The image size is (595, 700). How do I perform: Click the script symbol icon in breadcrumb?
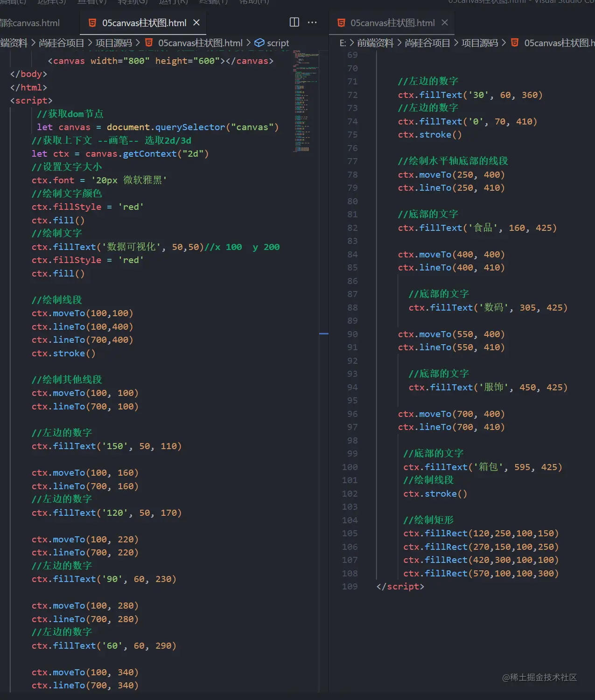[x=259, y=43]
